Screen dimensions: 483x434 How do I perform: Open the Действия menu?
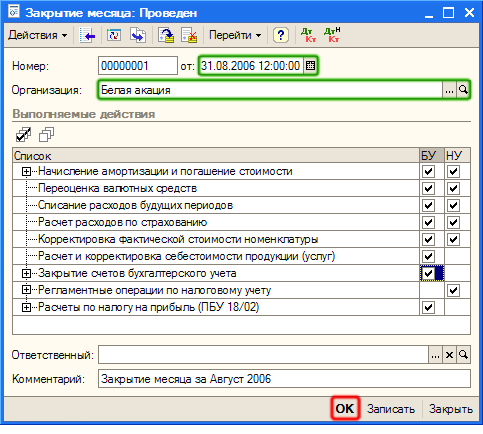37,35
